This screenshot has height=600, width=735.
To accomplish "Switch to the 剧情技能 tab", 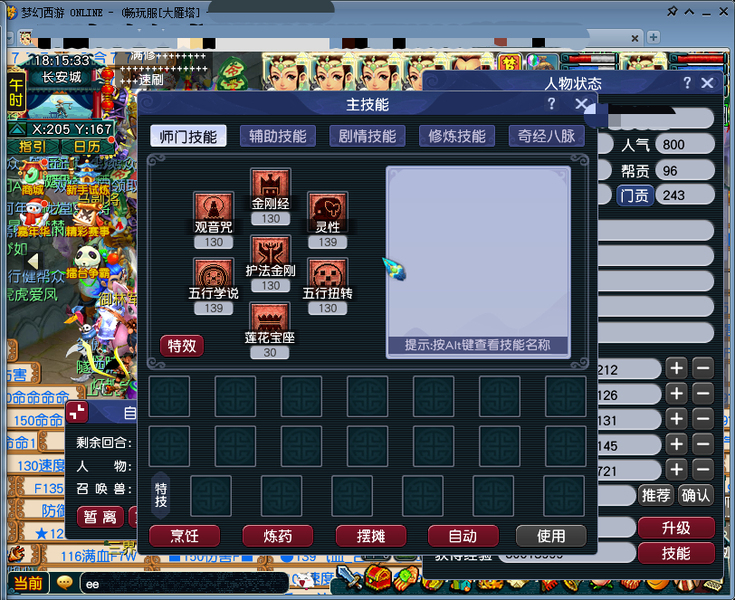I will [x=367, y=136].
